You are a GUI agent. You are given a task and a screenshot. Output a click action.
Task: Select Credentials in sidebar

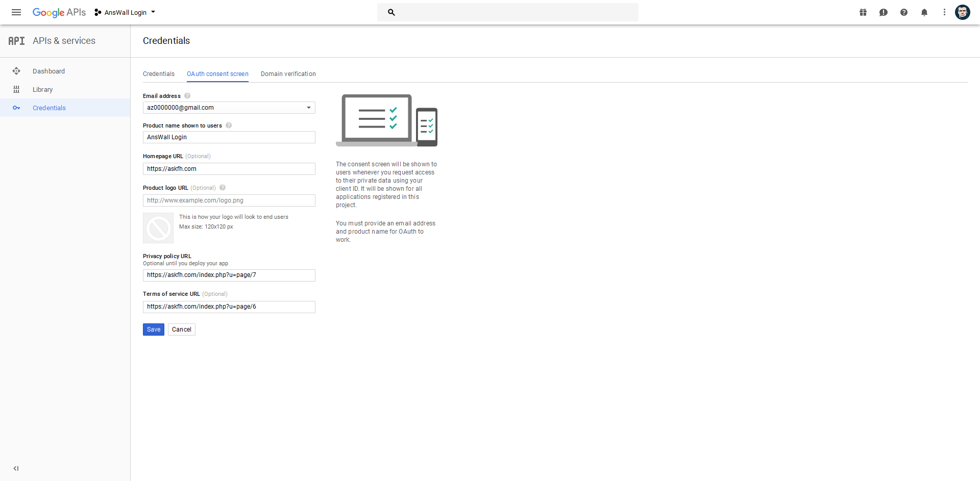click(x=65, y=108)
